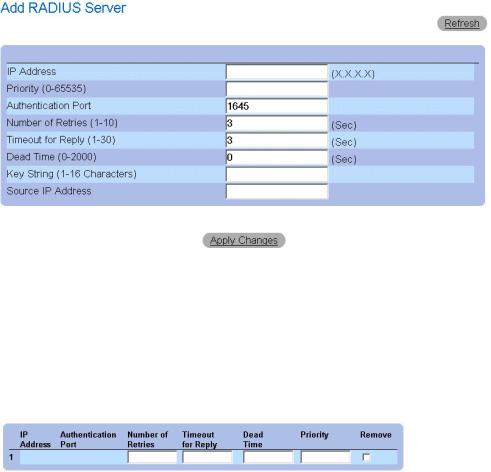This screenshot has height=472, width=491.
Task: Click the Apply Changes button
Action: 244,240
